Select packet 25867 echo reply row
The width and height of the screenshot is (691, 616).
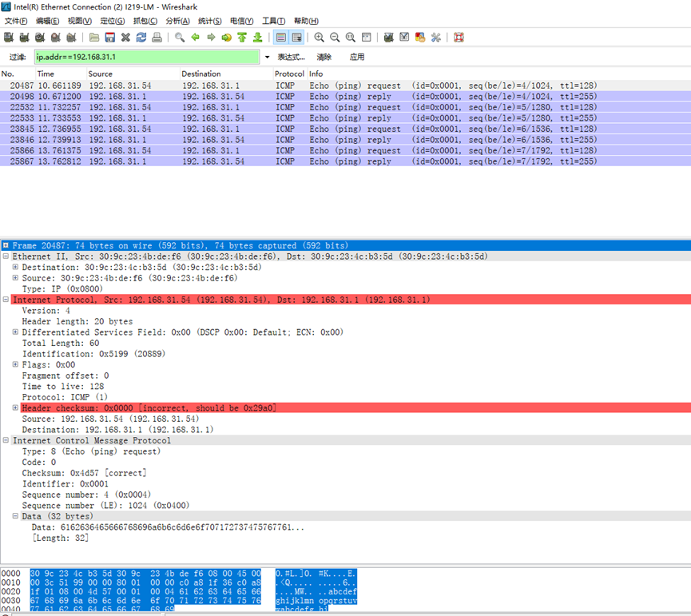coord(345,161)
